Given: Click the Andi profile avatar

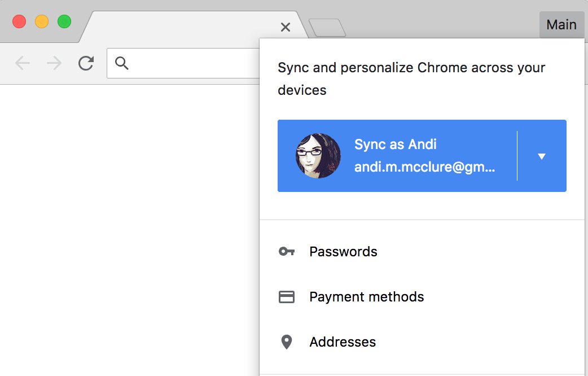Looking at the screenshot, I should 318,156.
